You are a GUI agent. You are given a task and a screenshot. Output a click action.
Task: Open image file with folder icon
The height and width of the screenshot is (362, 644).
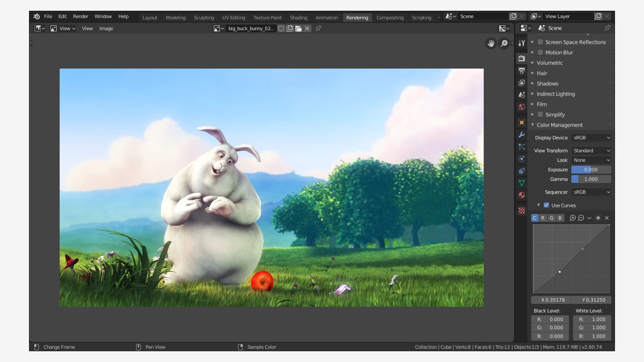[x=298, y=28]
